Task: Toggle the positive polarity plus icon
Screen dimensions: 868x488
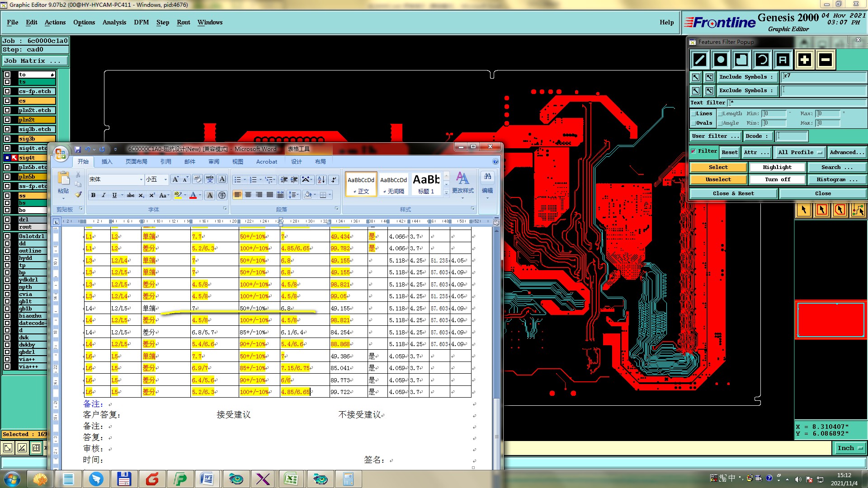Action: 804,60
